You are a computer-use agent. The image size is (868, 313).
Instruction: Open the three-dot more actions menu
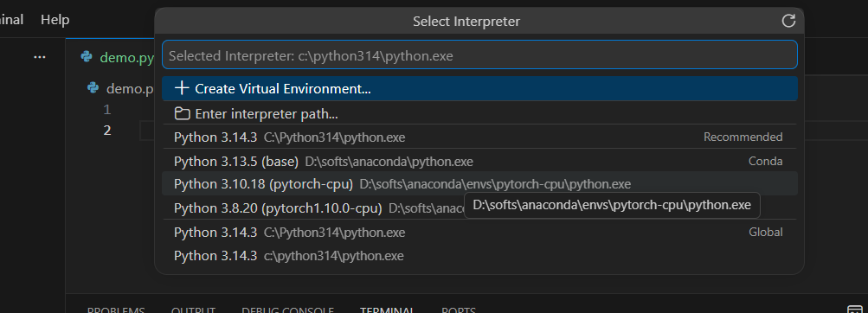(x=40, y=56)
